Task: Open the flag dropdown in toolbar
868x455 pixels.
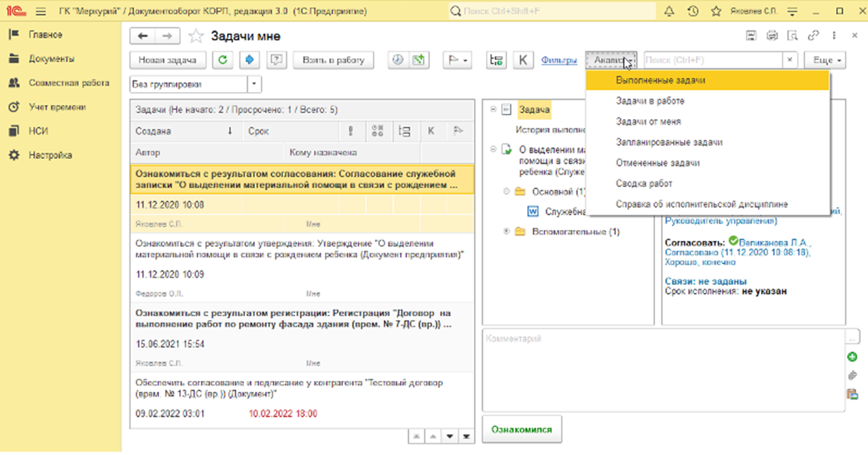Action: point(457,60)
